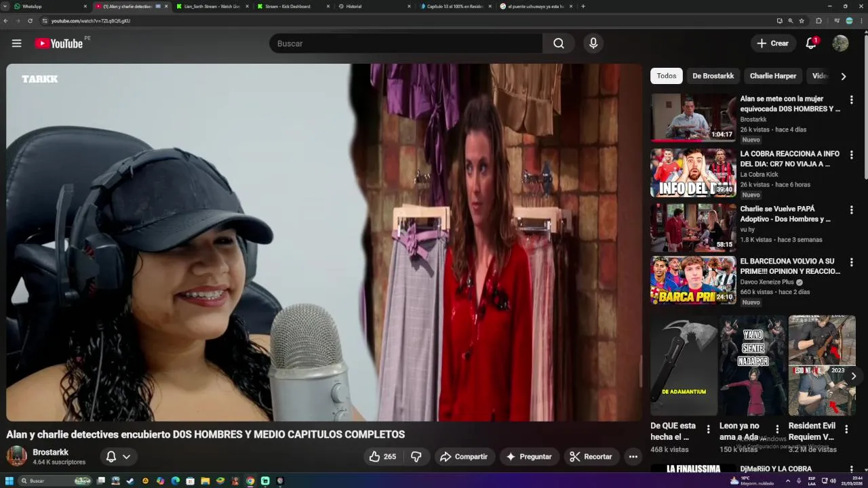868x488 pixels.
Task: Open options for De QUE esta hecha short
Action: pyautogui.click(x=708, y=429)
